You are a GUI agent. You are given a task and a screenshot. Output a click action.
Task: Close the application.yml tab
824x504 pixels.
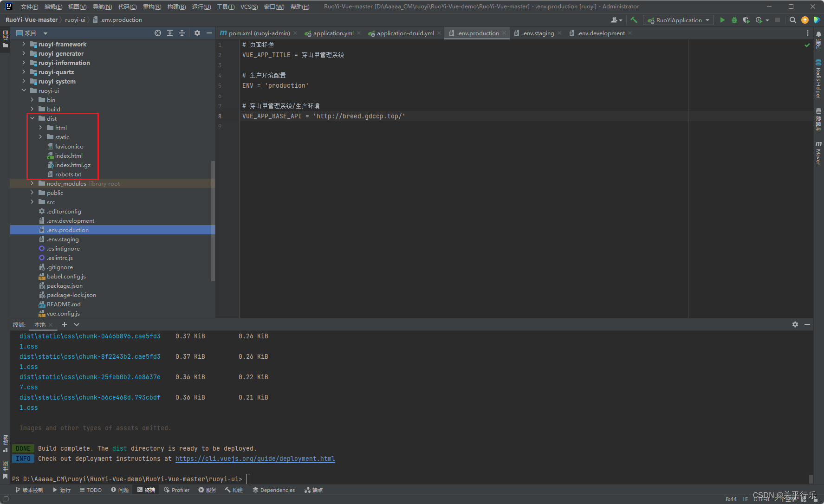(359, 33)
